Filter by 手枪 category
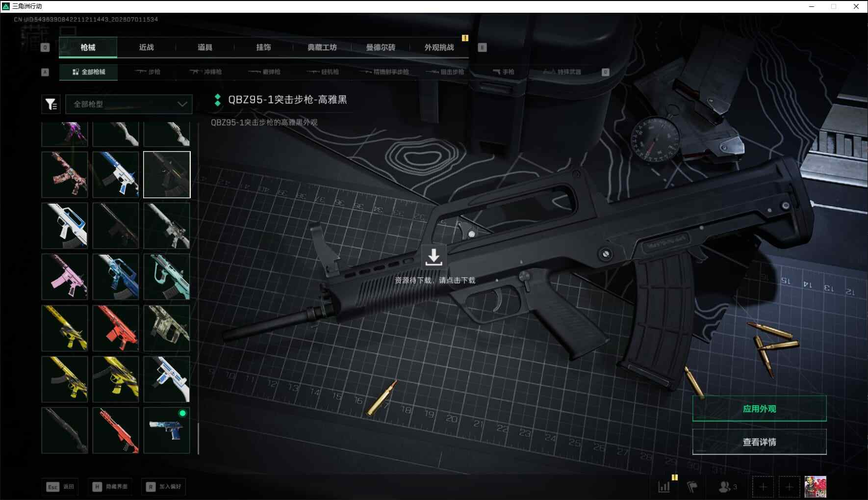 pos(504,72)
